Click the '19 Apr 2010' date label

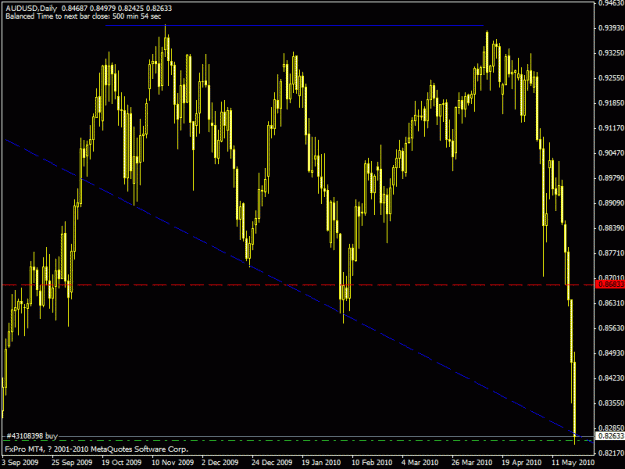click(521, 463)
